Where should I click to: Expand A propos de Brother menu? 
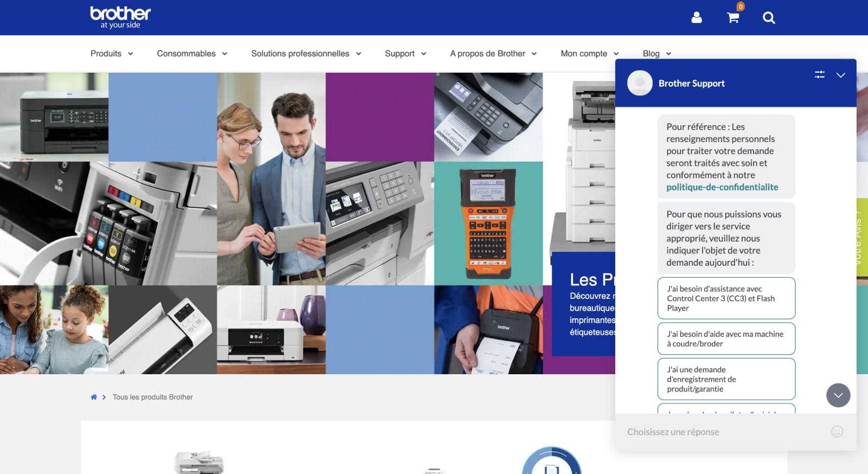[x=493, y=53]
